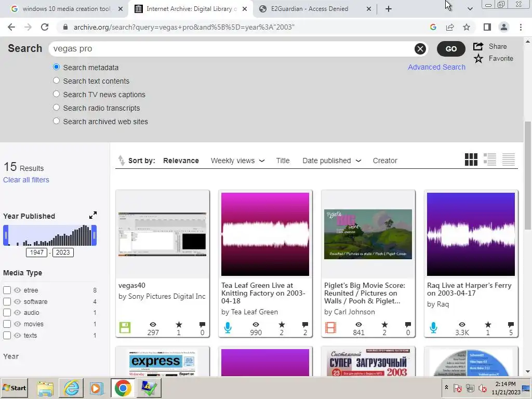Click the Chrome address bar URL
Screen dimensions: 532x399
pos(184,27)
